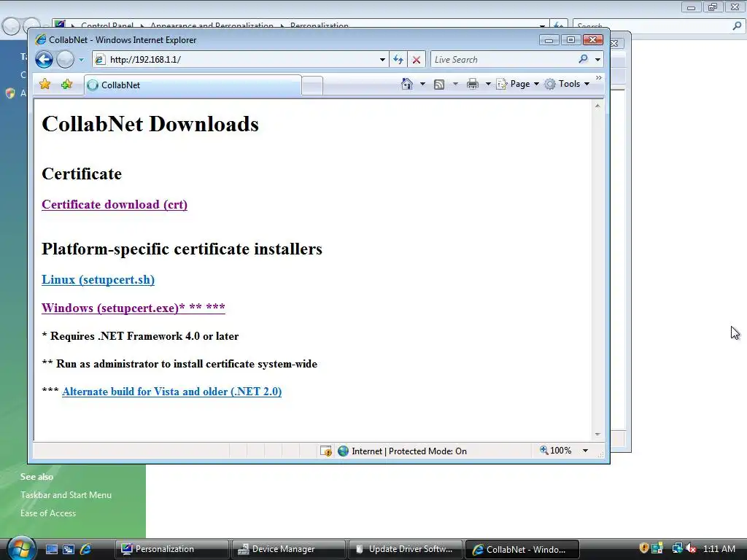Open the Alternate build for Vista link

[172, 392]
